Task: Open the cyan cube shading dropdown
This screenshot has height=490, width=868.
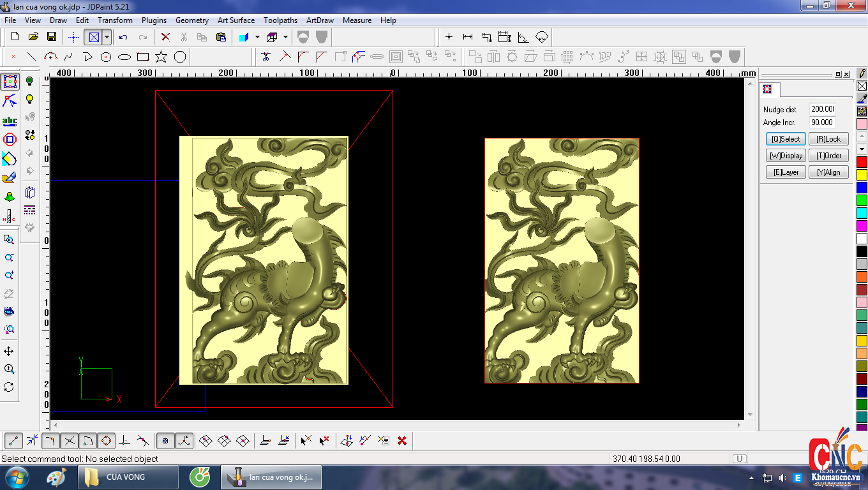Action: point(257,37)
